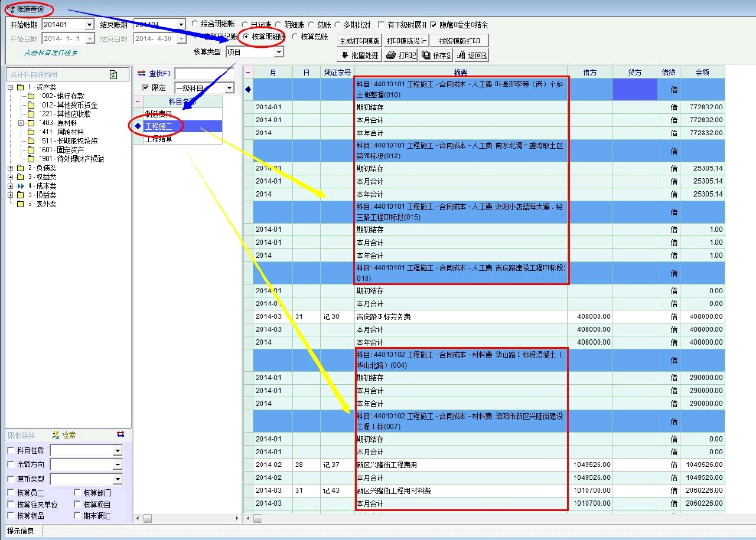
Task: Enable the 核算部门 checkbox
Action: pos(78,493)
